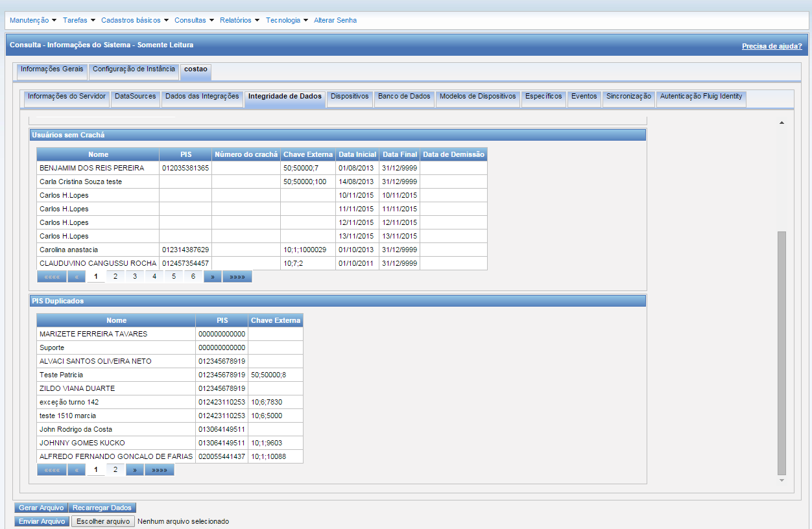This screenshot has height=529, width=812.
Task: Click Data Inicial column header
Action: pos(357,154)
